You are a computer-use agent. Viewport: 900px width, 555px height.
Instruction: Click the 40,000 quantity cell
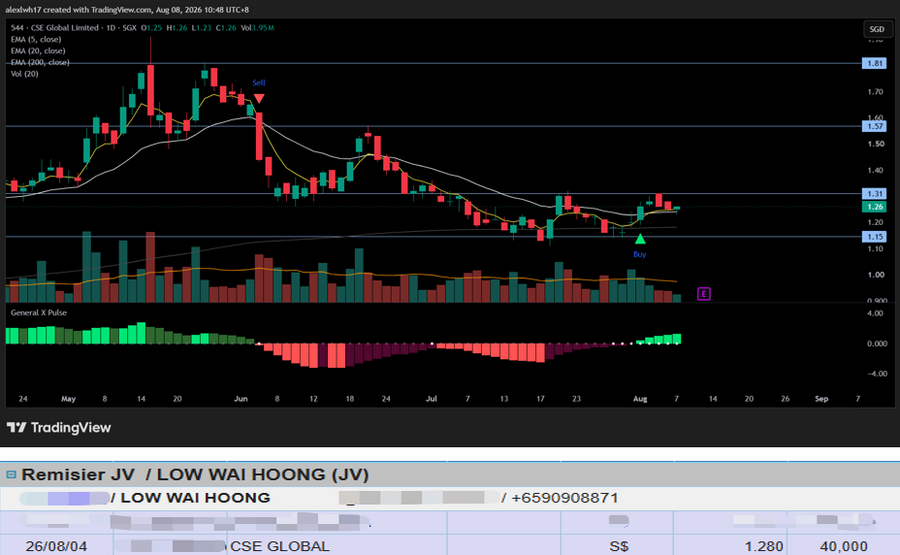843,546
